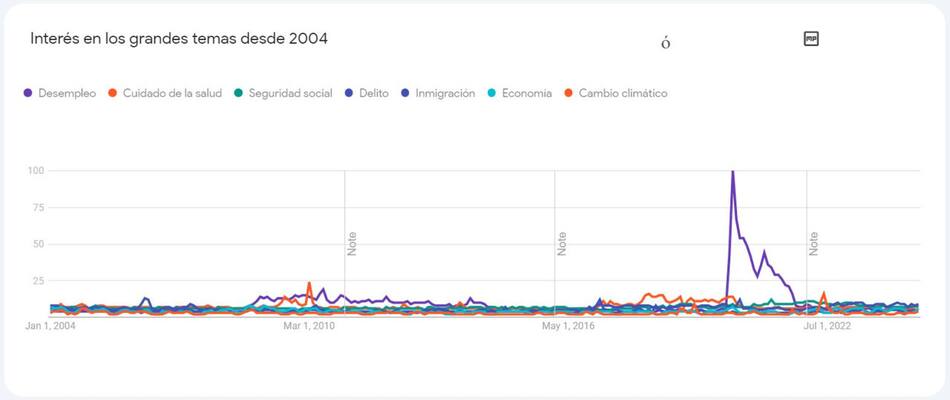Click the PNG export icon

(x=811, y=39)
